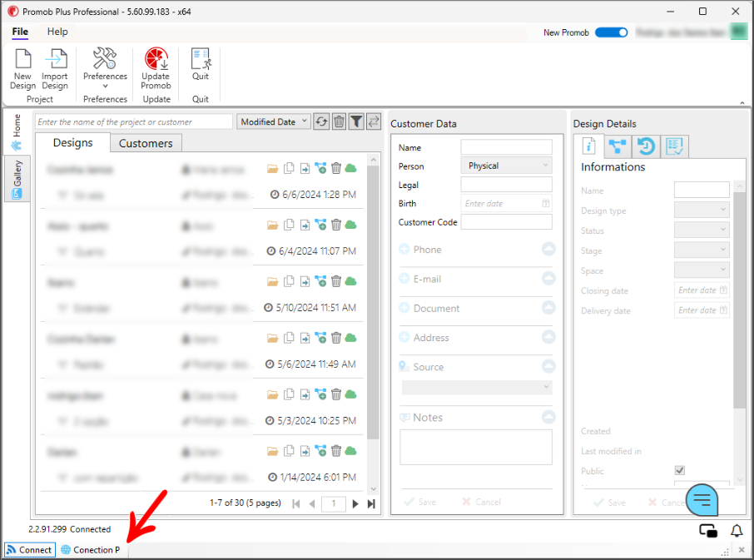Screen dimensions: 754x560
Task: Add structure to 5/10/2024 11:51 AM design
Action: [x=320, y=281]
